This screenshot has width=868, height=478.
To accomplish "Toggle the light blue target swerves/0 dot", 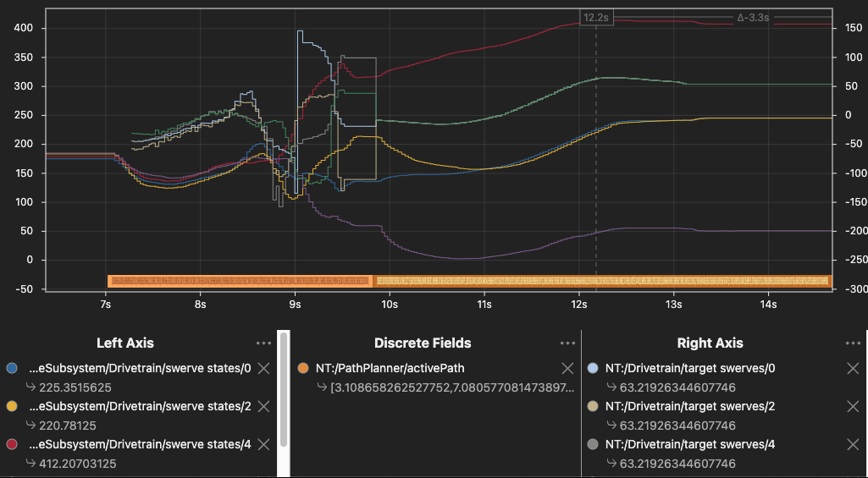I will (592, 369).
